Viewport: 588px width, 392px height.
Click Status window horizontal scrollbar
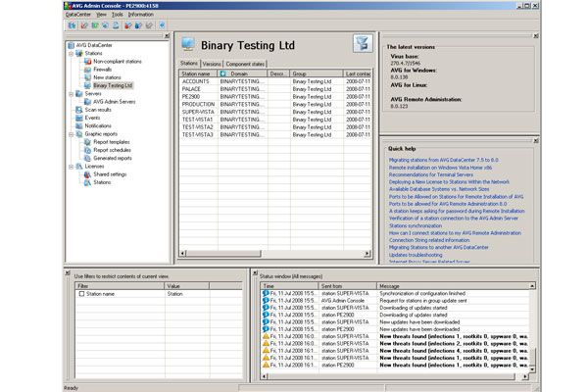click(x=391, y=376)
